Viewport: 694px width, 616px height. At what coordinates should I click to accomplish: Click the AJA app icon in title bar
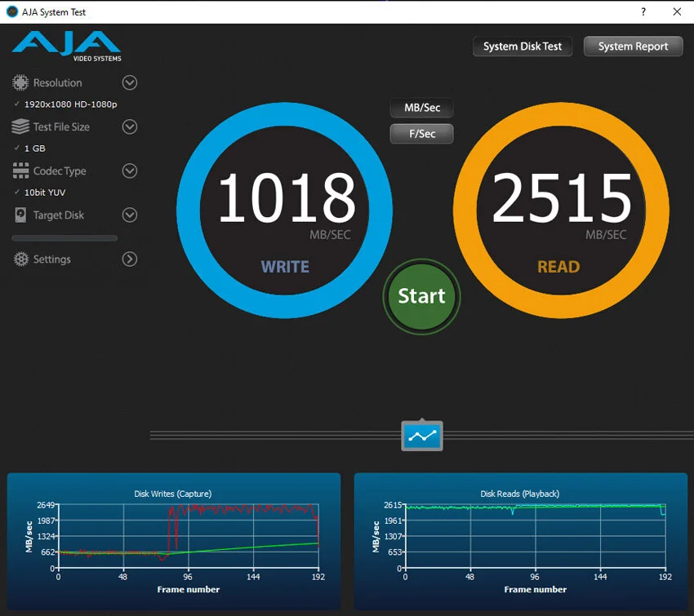tap(12, 11)
